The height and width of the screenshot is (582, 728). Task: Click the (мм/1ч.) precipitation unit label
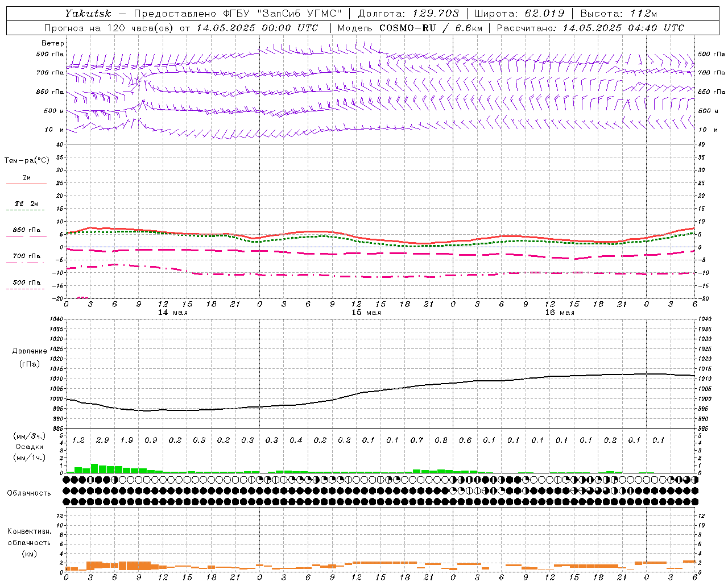[29, 458]
